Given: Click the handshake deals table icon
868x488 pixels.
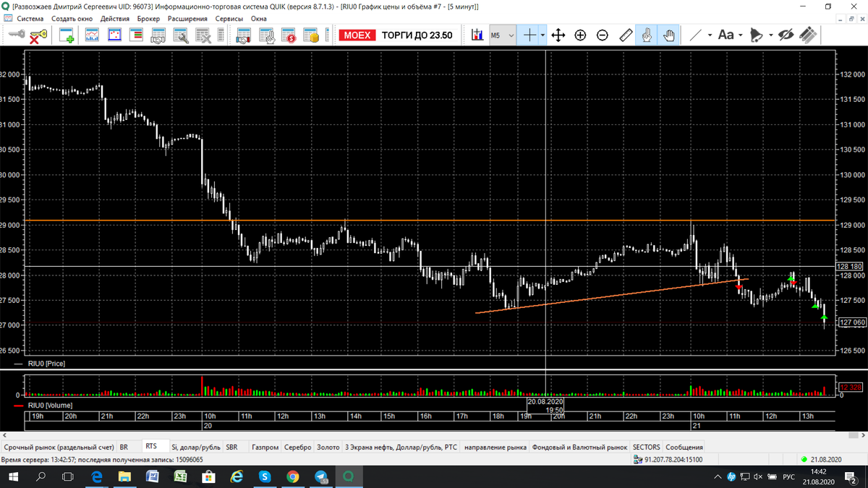Looking at the screenshot, I should 158,35.
